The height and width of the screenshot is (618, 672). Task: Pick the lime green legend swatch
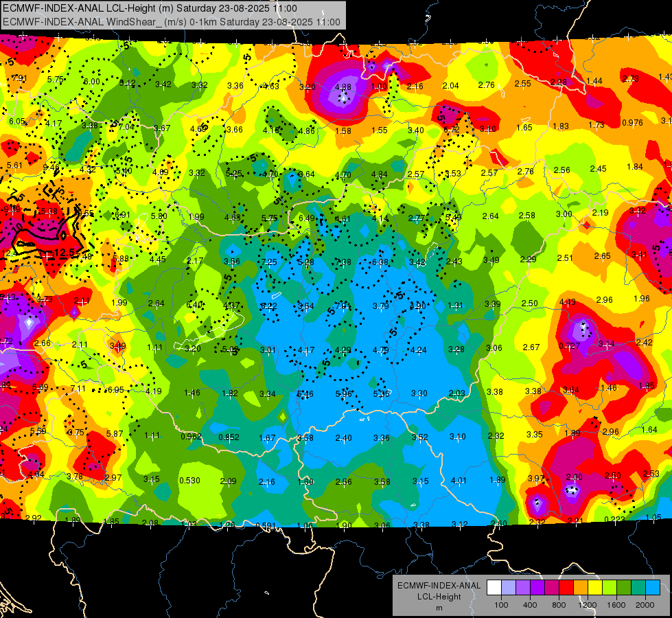(609, 588)
